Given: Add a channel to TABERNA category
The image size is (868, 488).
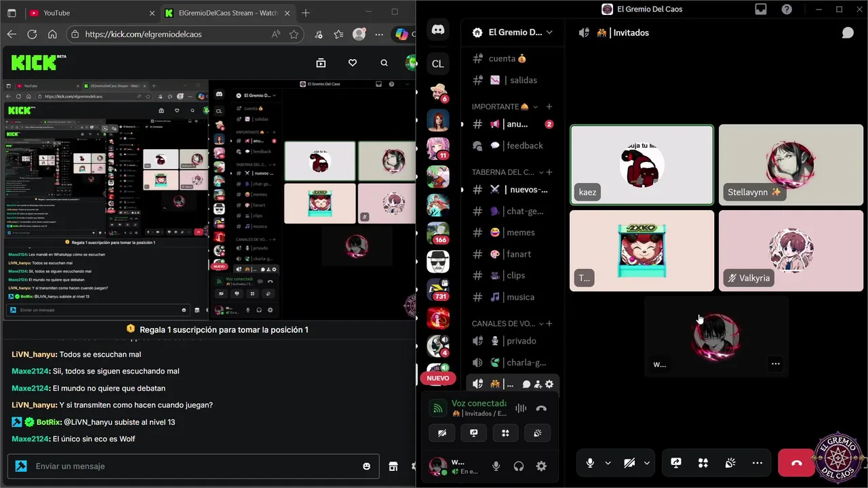Looking at the screenshot, I should tap(549, 172).
